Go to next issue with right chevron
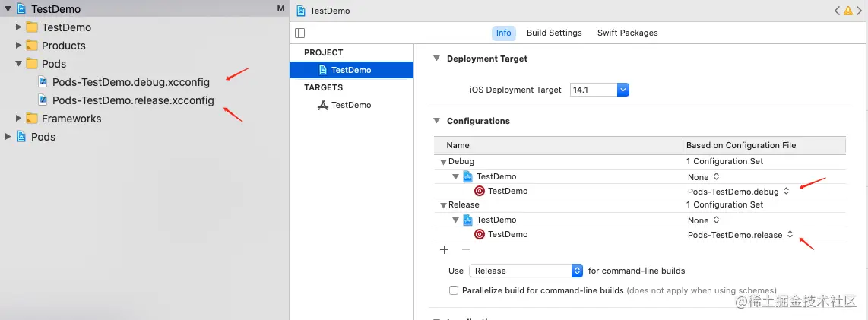868x320 pixels. pos(860,11)
